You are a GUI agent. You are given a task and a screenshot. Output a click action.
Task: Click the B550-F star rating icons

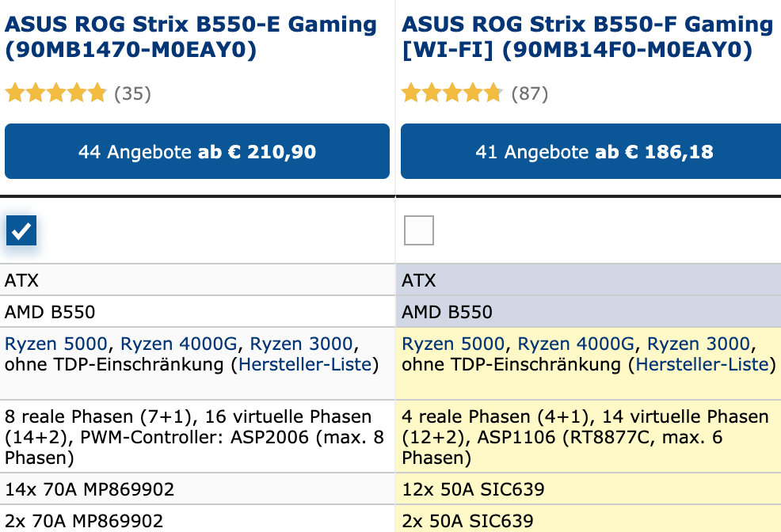click(452, 93)
